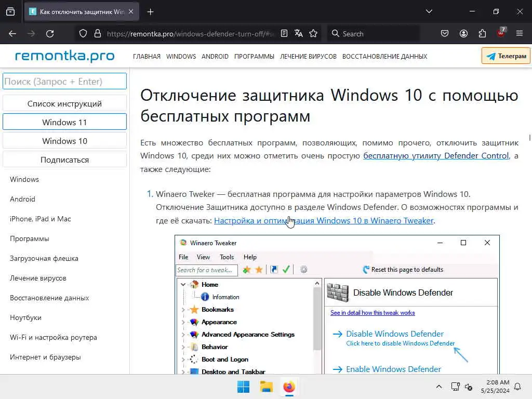Open uBlock extension icon with badge
Viewport: 532px width, 399px height.
[501, 33]
